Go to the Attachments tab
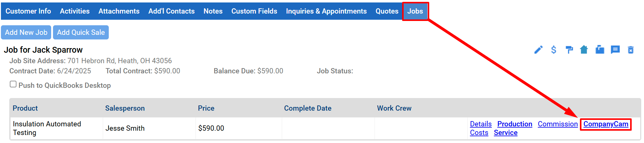 [x=119, y=11]
